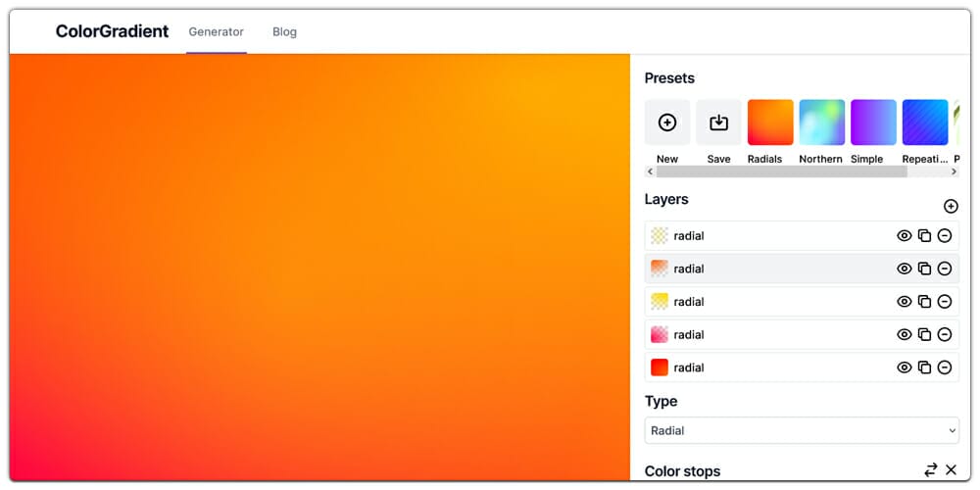
Task: Duplicate the third radial layer
Action: [924, 302]
